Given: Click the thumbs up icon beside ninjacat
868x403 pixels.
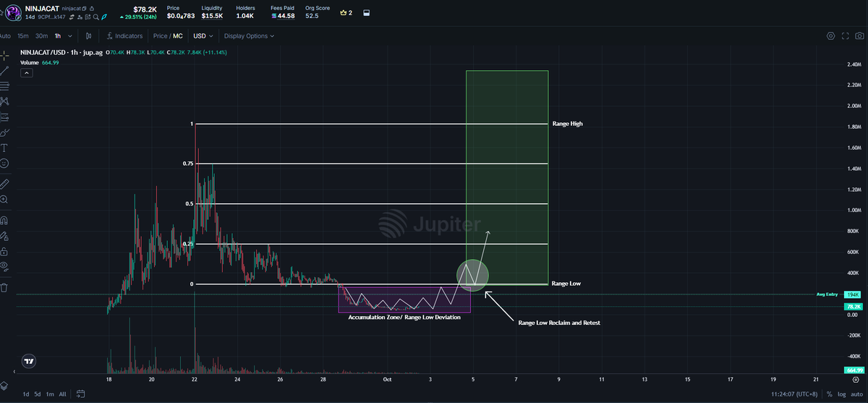Looking at the screenshot, I should point(92,9).
